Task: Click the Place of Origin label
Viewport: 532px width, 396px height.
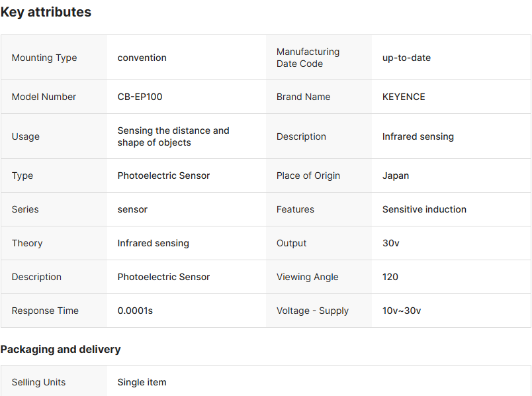Action: coord(308,175)
